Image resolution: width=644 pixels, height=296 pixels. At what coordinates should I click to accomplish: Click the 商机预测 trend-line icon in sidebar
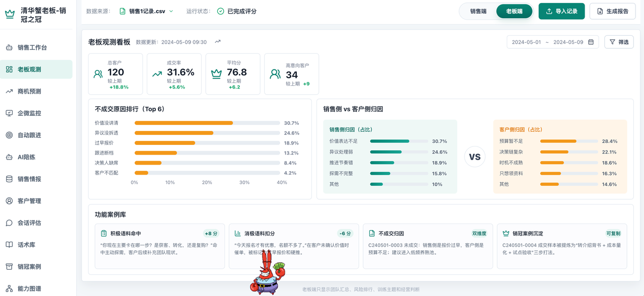[9, 91]
